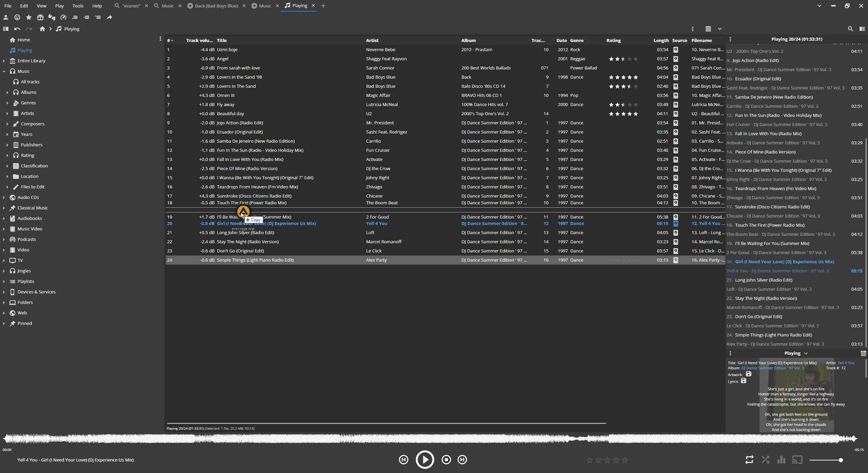Click the undo navigation arrow
The height and width of the screenshot is (473, 868).
(17, 29)
